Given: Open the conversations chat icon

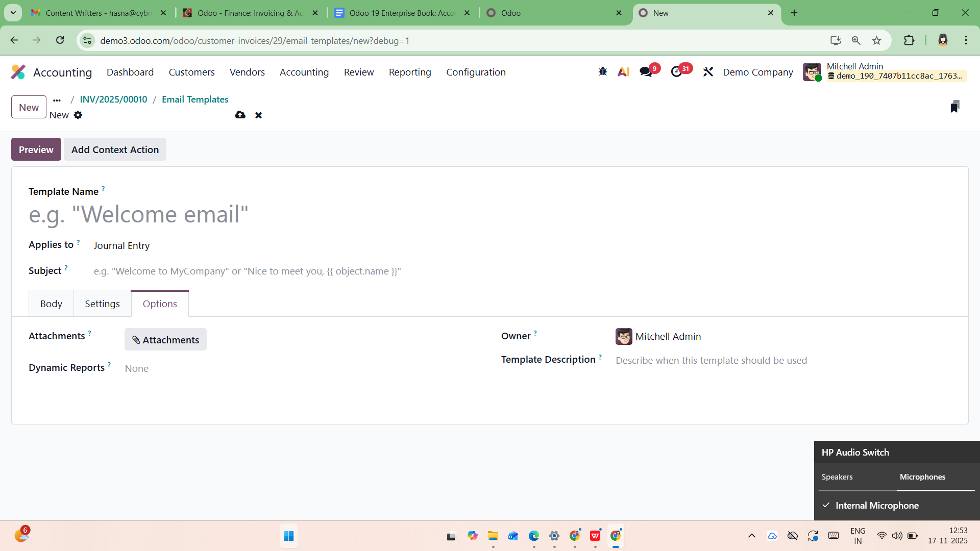Looking at the screenshot, I should (646, 72).
